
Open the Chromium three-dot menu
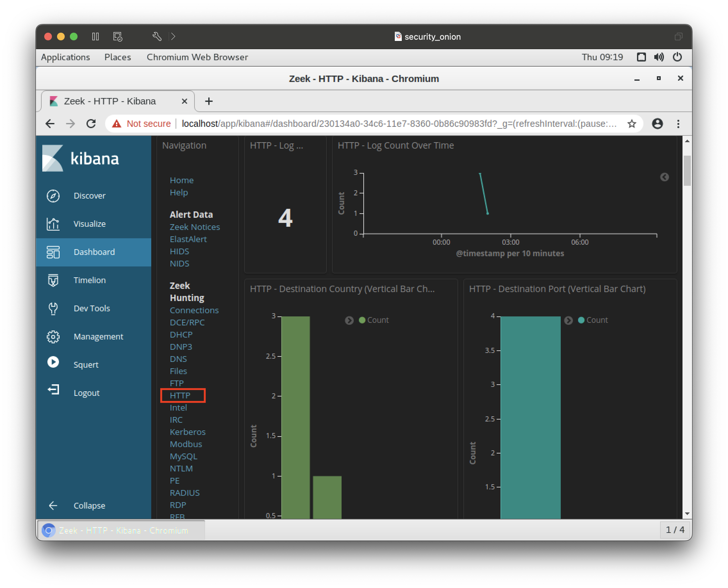click(x=678, y=124)
